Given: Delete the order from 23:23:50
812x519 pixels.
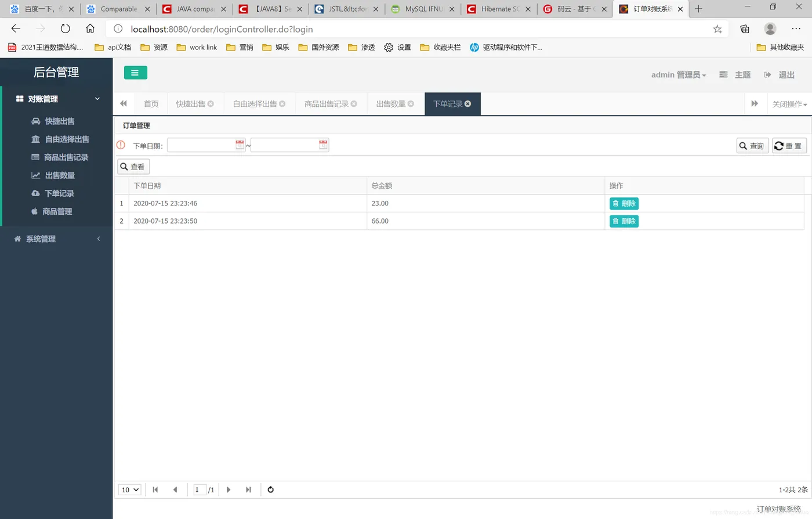Looking at the screenshot, I should click(623, 221).
